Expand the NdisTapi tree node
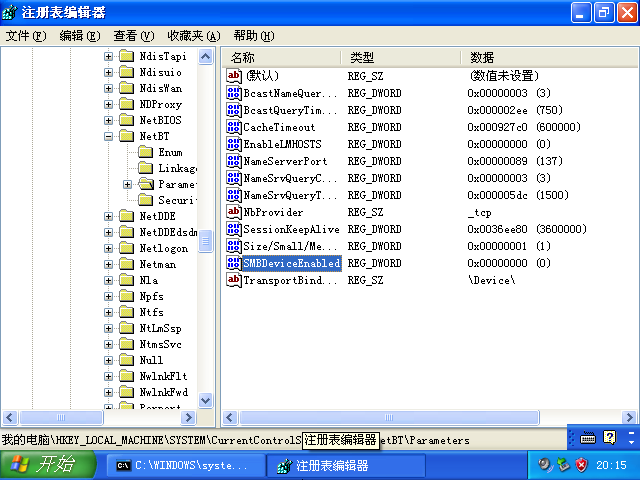 (x=108, y=56)
